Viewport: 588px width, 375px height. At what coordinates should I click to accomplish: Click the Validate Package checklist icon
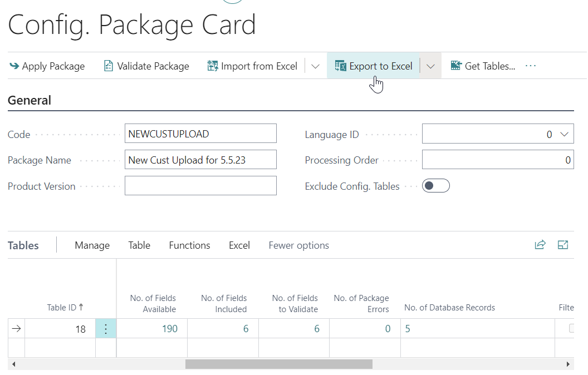point(109,66)
